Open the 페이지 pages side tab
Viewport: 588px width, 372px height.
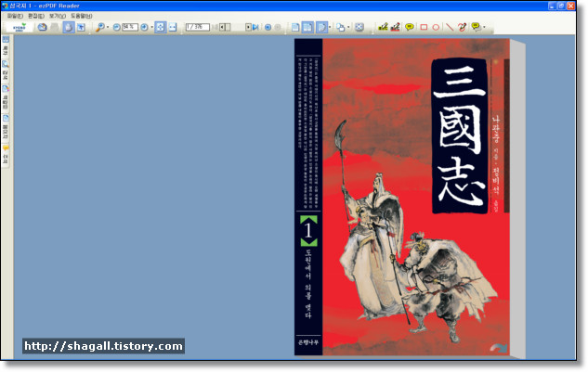(6, 127)
